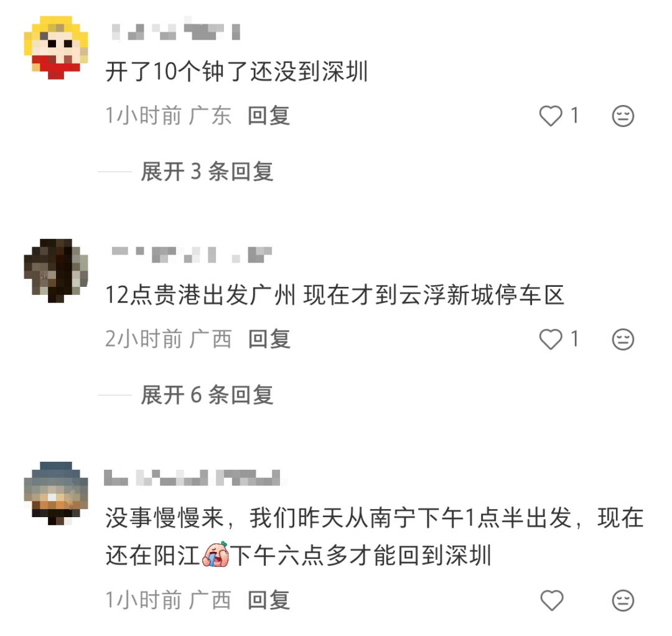
Task: Open the dark brown avatar profile
Action: click(x=56, y=271)
